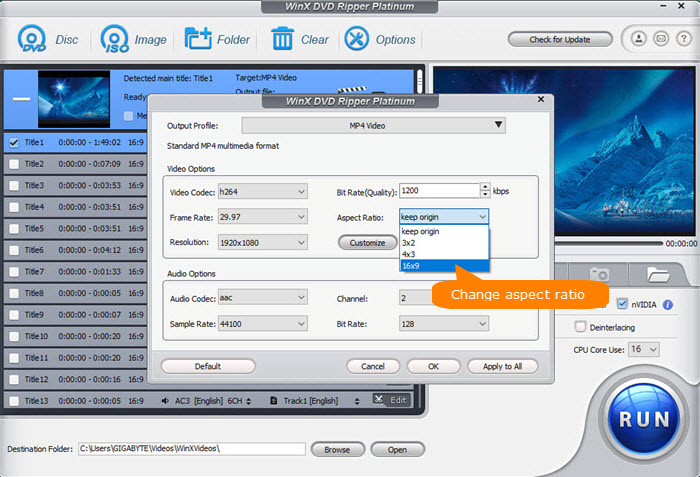Screen dimensions: 700x477
Task: Decrease video bit rate with down arrow
Action: tap(485, 194)
